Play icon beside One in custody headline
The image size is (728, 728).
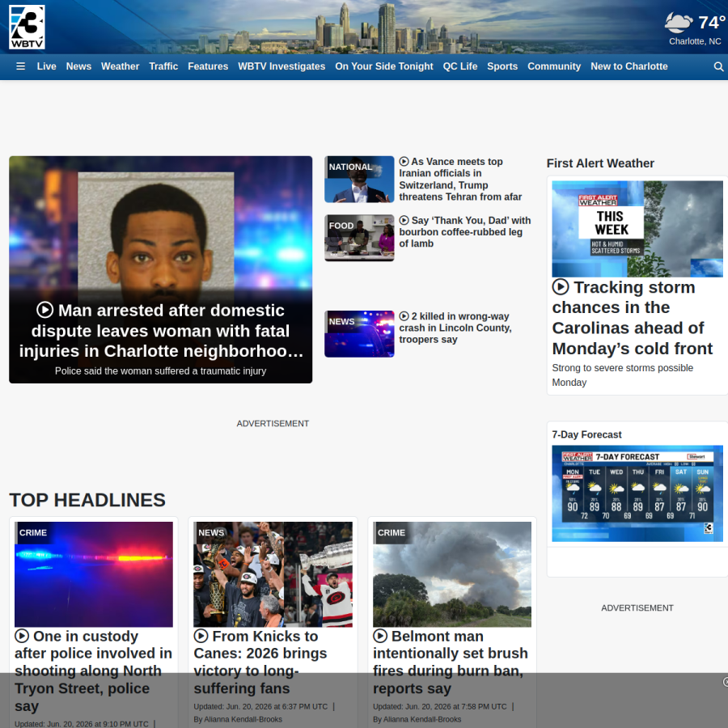coord(22,636)
